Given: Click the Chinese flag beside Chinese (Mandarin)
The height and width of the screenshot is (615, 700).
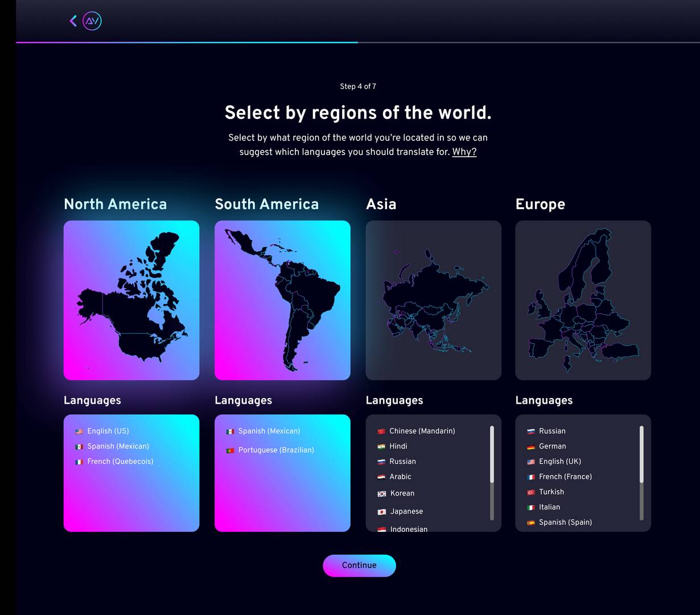Looking at the screenshot, I should click(381, 432).
